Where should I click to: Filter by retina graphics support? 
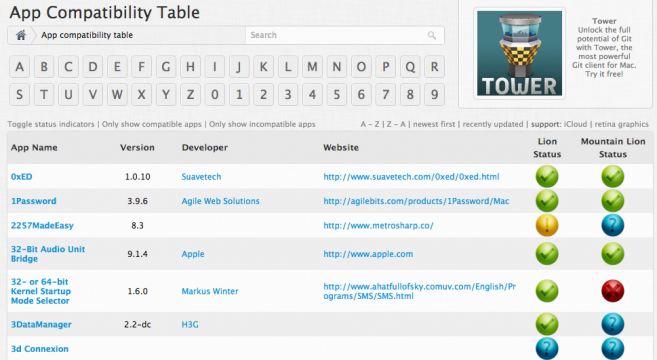[x=621, y=124]
